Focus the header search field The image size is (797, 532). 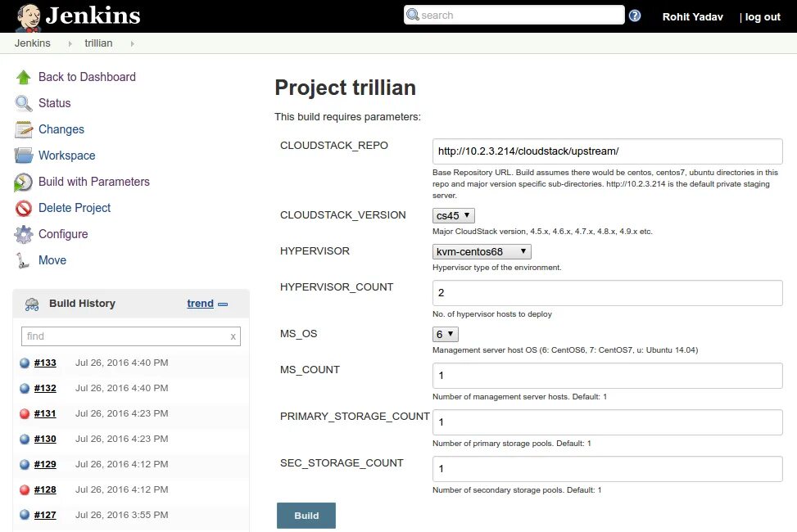pos(514,15)
